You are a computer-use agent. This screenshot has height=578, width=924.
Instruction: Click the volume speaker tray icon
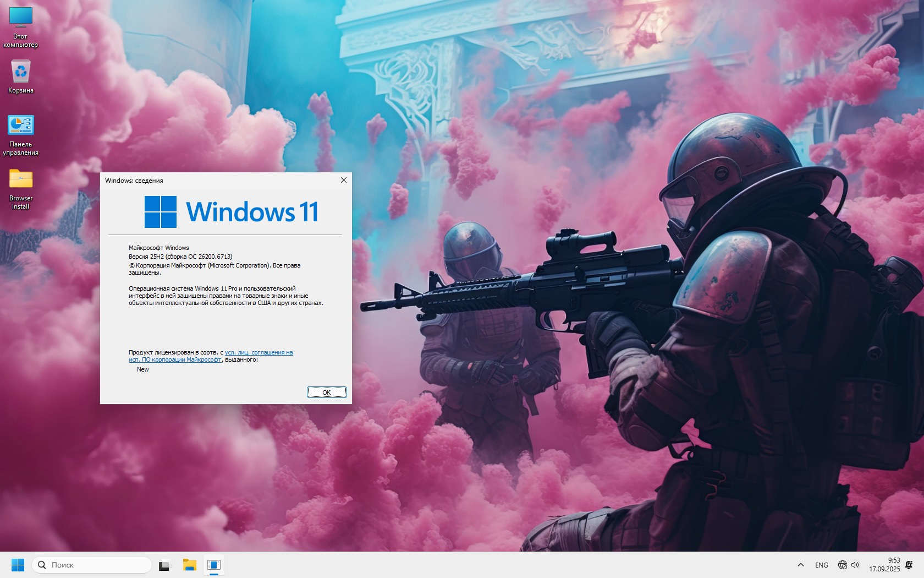tap(855, 565)
